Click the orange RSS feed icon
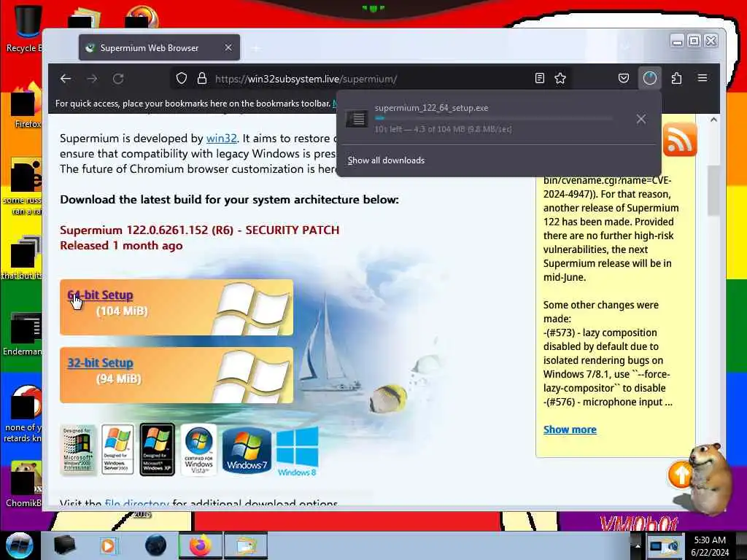 click(680, 139)
